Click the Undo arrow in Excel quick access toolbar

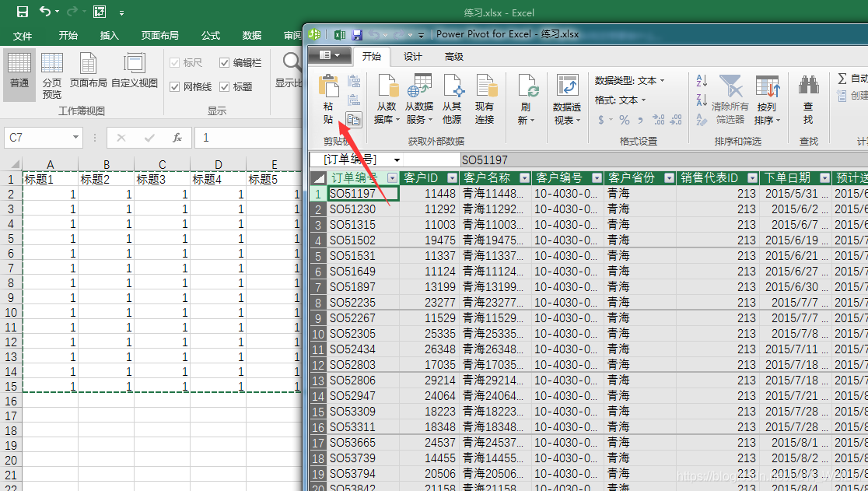click(45, 12)
